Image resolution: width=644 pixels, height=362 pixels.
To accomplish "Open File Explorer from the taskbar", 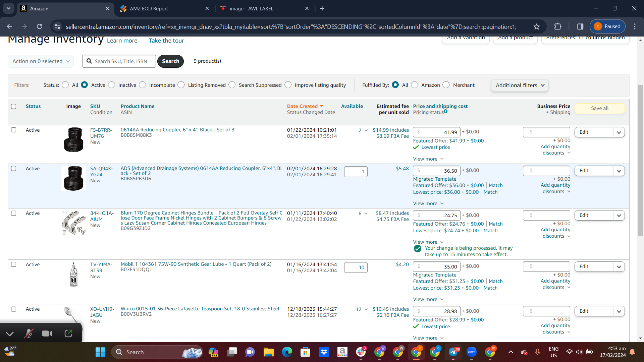I will (x=269, y=352).
